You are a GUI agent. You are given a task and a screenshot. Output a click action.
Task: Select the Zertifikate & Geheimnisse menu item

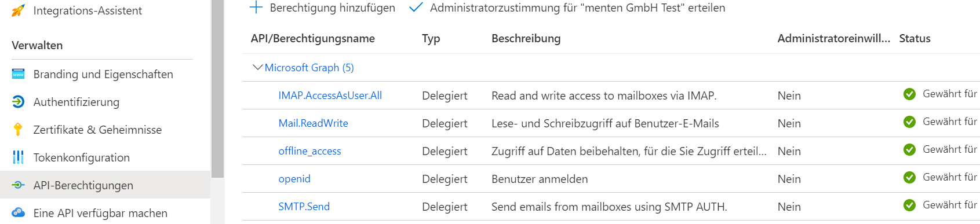[x=97, y=130]
